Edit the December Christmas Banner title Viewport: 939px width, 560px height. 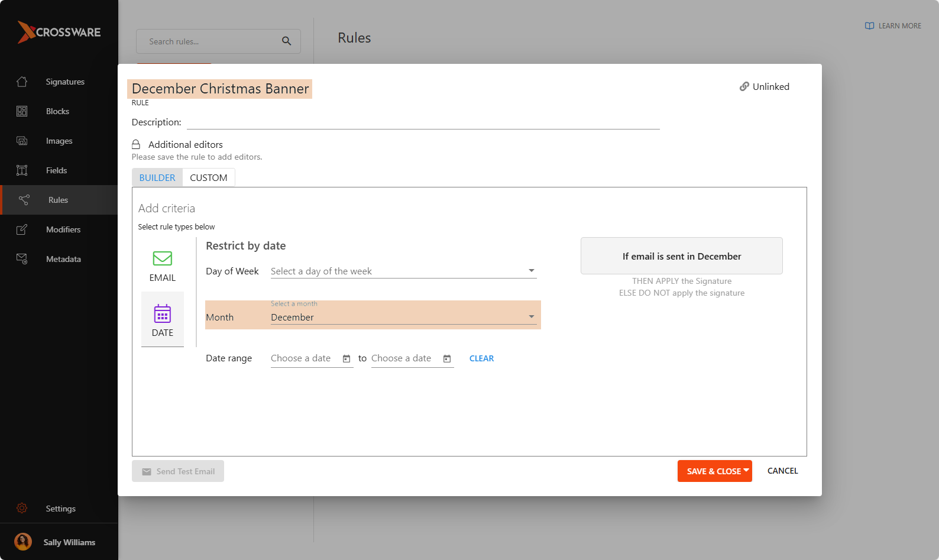(x=220, y=89)
